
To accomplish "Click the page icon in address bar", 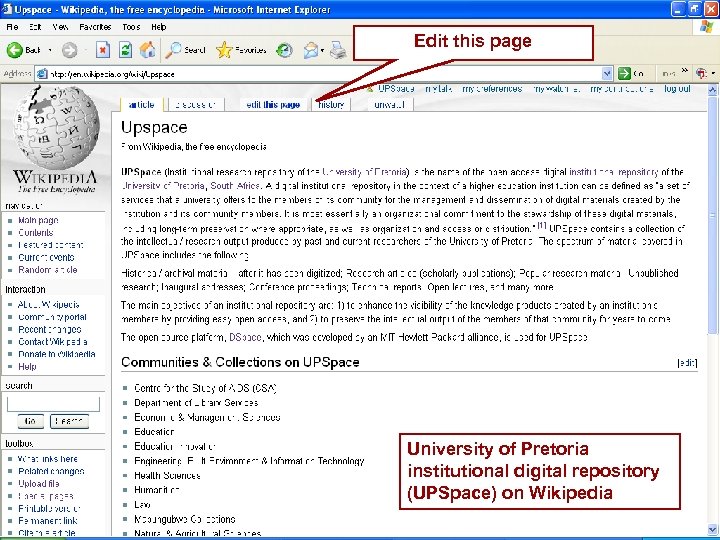I will tap(42, 74).
